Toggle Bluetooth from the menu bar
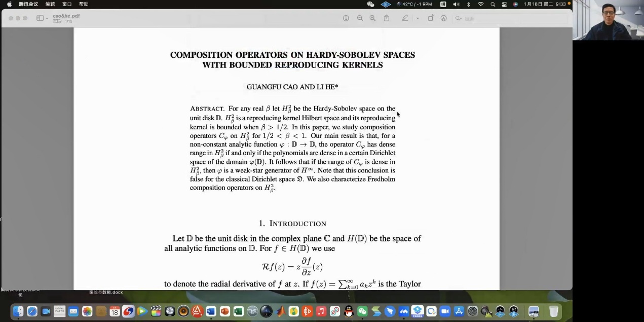Screen dimensions: 644x322 468,4
